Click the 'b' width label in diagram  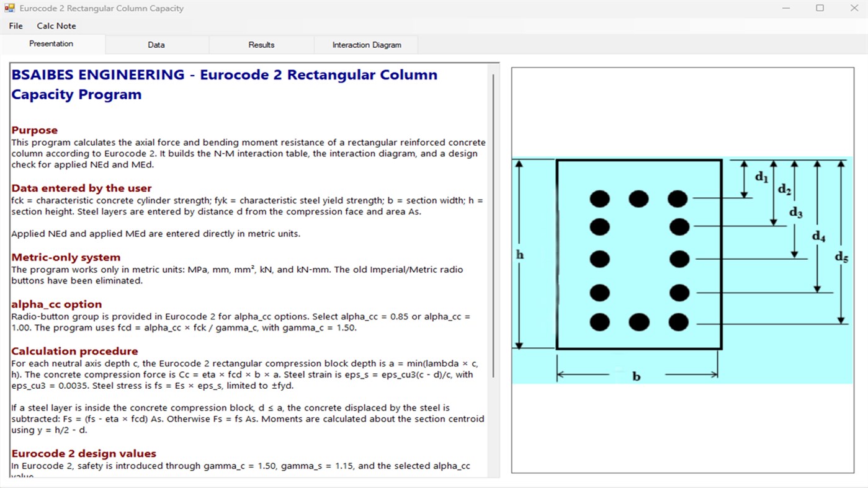pyautogui.click(x=637, y=376)
